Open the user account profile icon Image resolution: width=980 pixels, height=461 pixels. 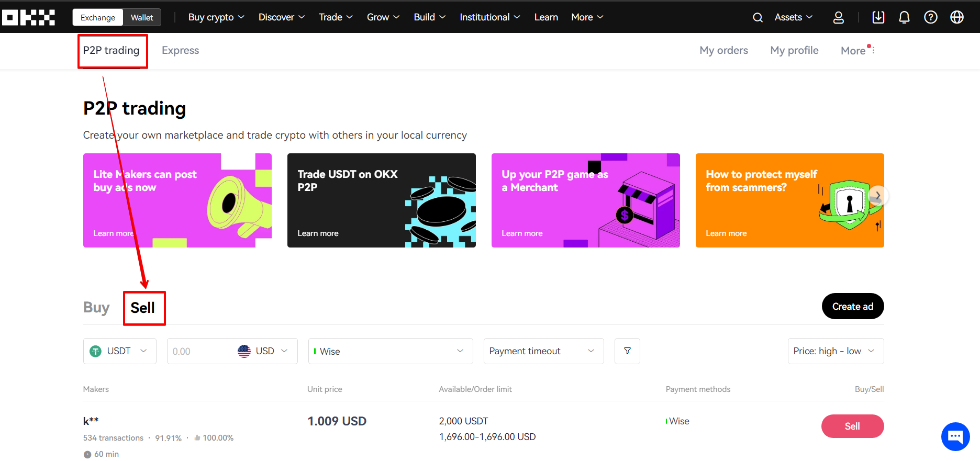839,17
